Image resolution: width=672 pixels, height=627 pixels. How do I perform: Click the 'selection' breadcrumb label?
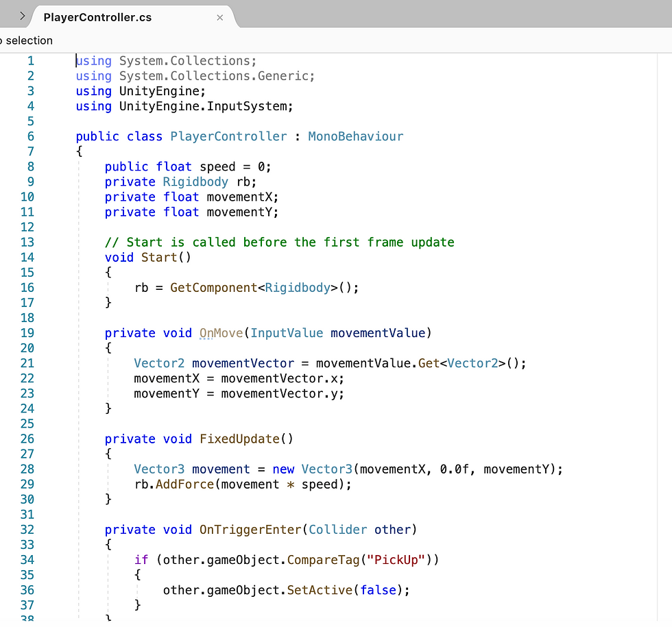click(x=29, y=40)
